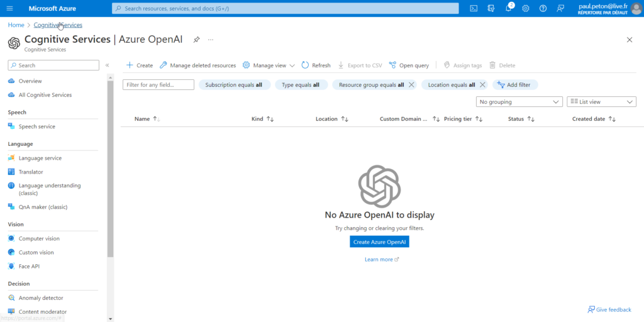Click Assign tags

[x=462, y=65]
